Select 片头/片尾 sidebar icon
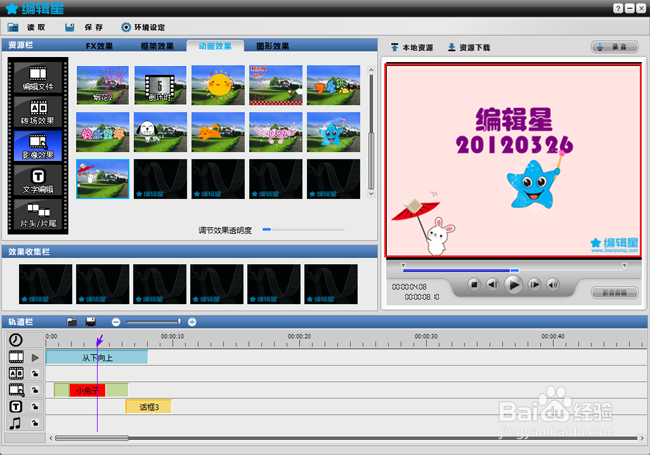The width and height of the screenshot is (650, 455). tap(38, 215)
